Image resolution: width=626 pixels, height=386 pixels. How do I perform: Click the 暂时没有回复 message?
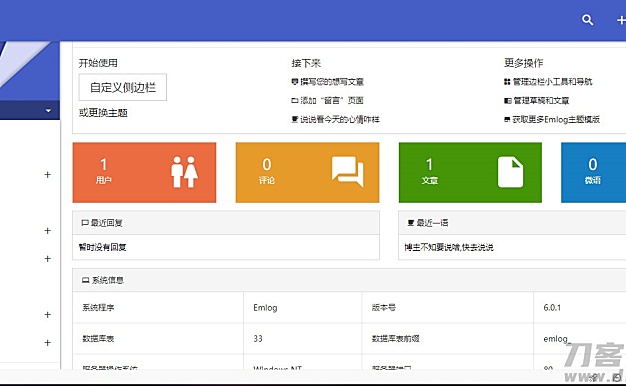(103, 247)
